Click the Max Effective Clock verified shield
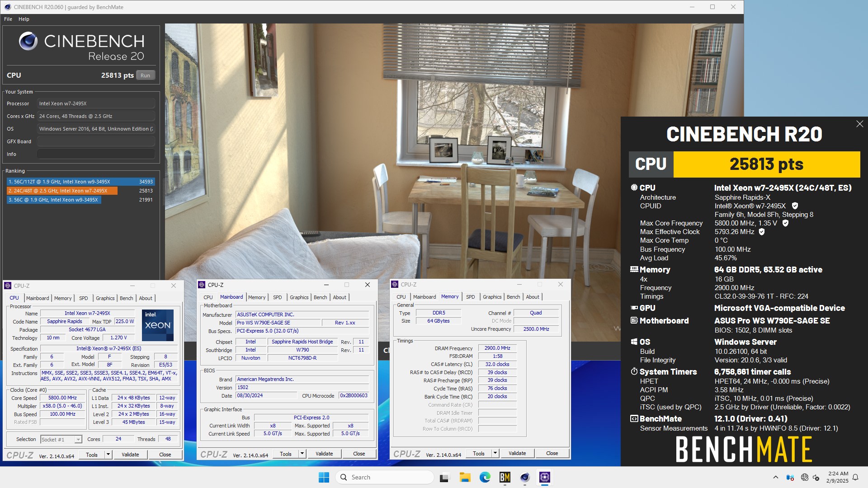868x488 pixels. (762, 232)
